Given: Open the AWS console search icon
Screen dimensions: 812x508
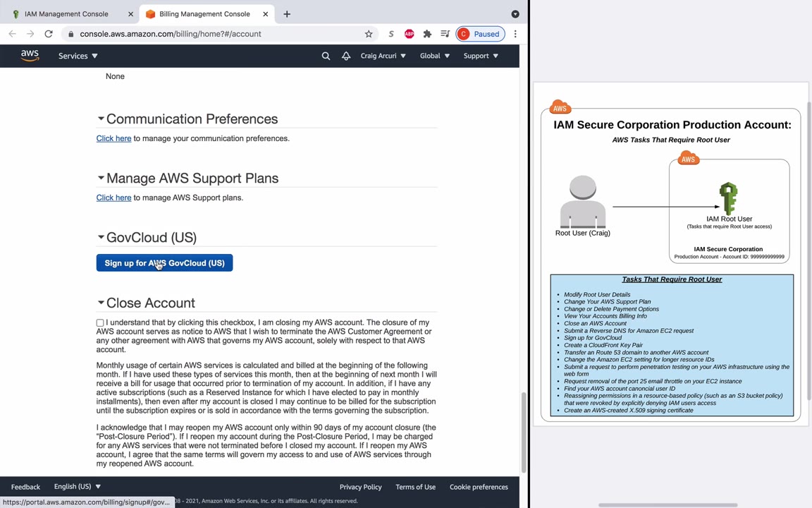Looking at the screenshot, I should pos(326,56).
